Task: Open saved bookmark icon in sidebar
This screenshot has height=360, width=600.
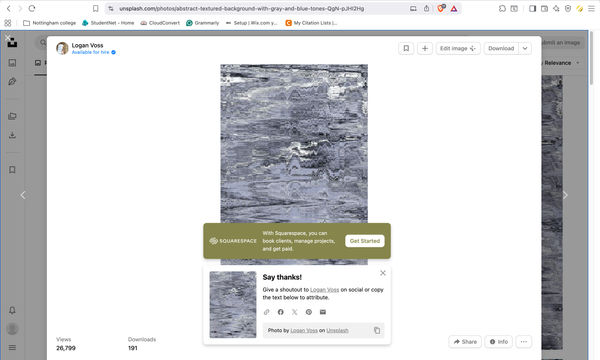Action: pyautogui.click(x=12, y=169)
